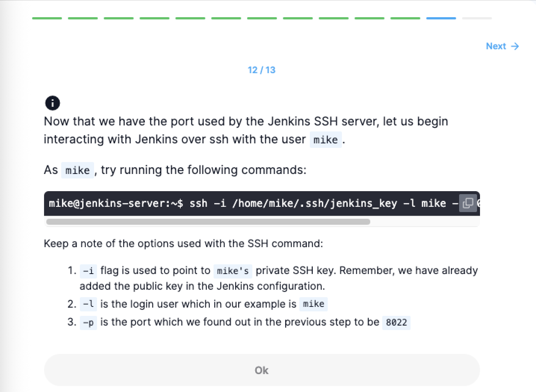Click the -p flag code chip
The width and height of the screenshot is (536, 392).
click(88, 322)
